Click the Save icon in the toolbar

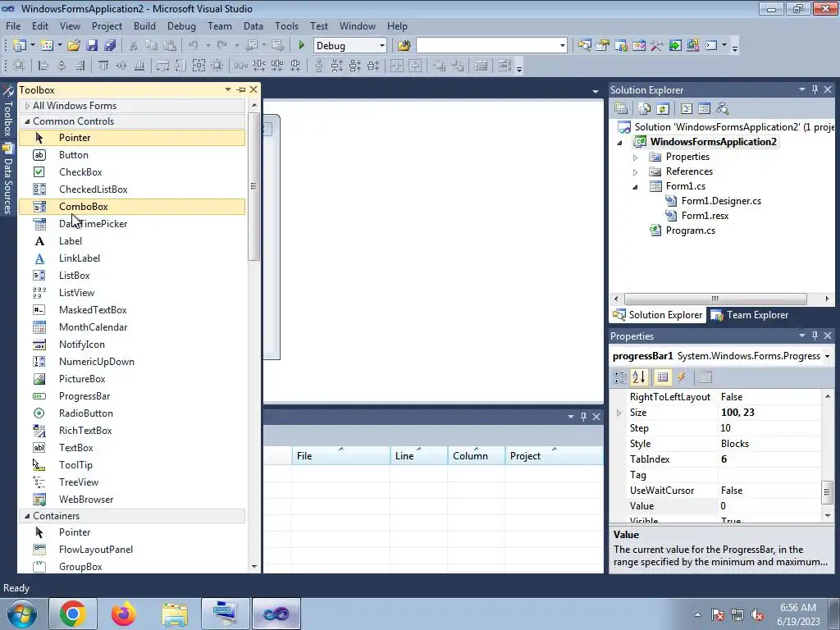coord(92,46)
